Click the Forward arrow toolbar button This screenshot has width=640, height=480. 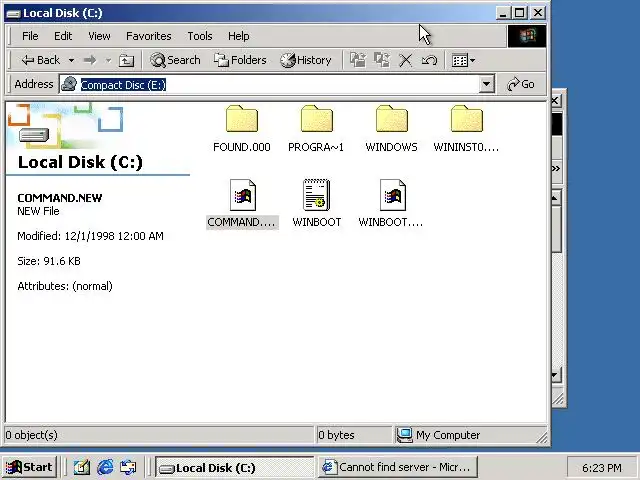pos(90,60)
